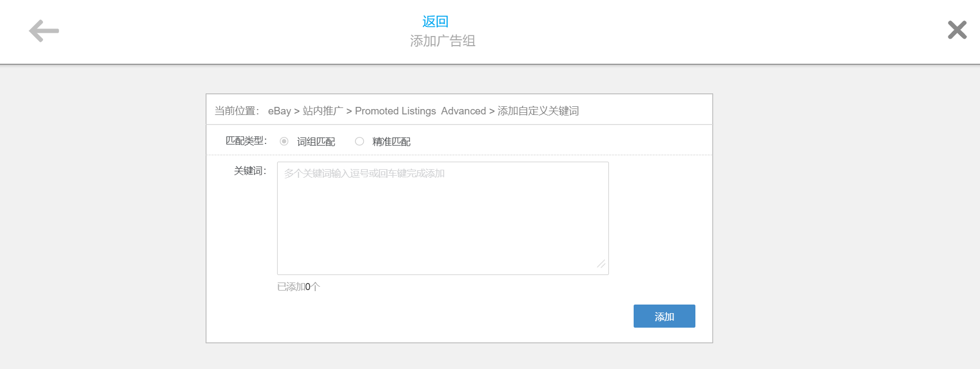Select eBay in the breadcrumb path

coord(279,111)
